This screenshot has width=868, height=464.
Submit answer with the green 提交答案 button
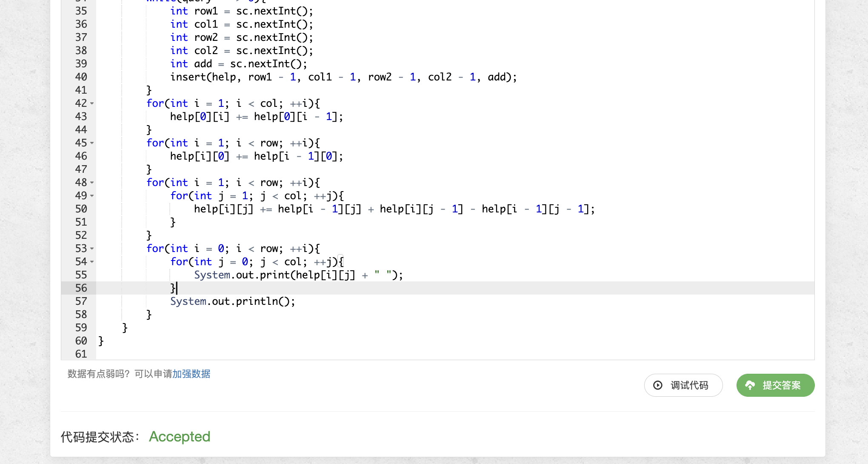point(775,385)
